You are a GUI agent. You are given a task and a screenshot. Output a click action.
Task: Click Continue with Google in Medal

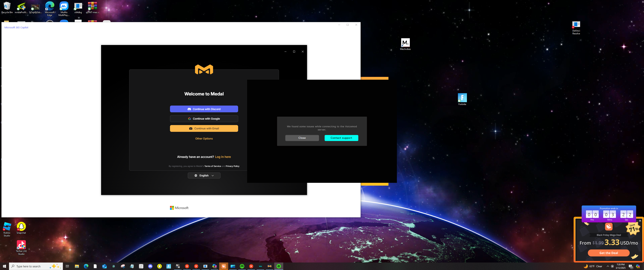point(204,119)
